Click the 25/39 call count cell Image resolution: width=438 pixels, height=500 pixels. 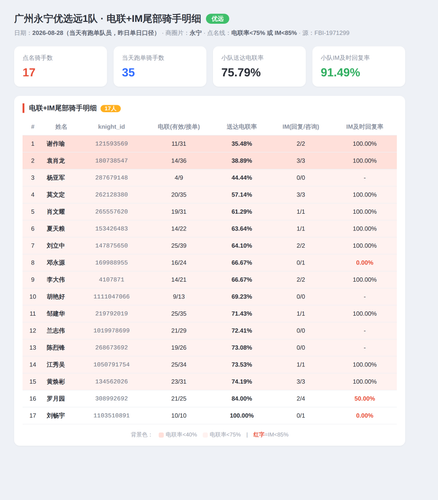[x=179, y=246]
